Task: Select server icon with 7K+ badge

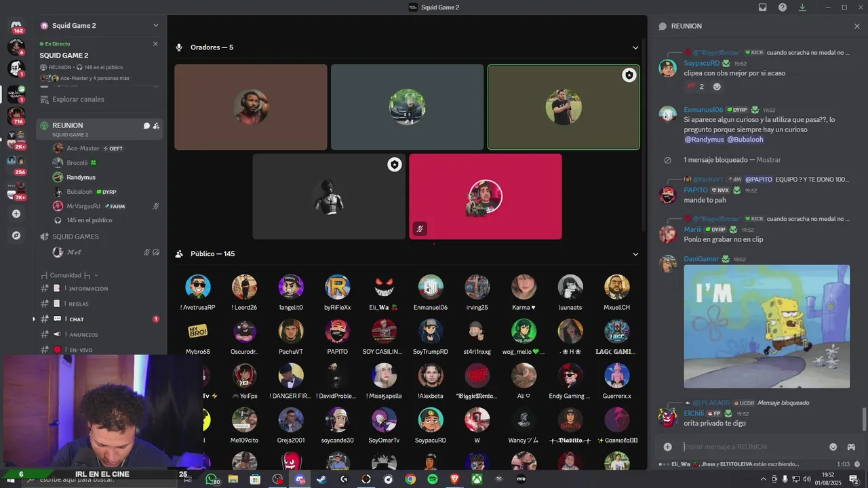Action: click(16, 190)
